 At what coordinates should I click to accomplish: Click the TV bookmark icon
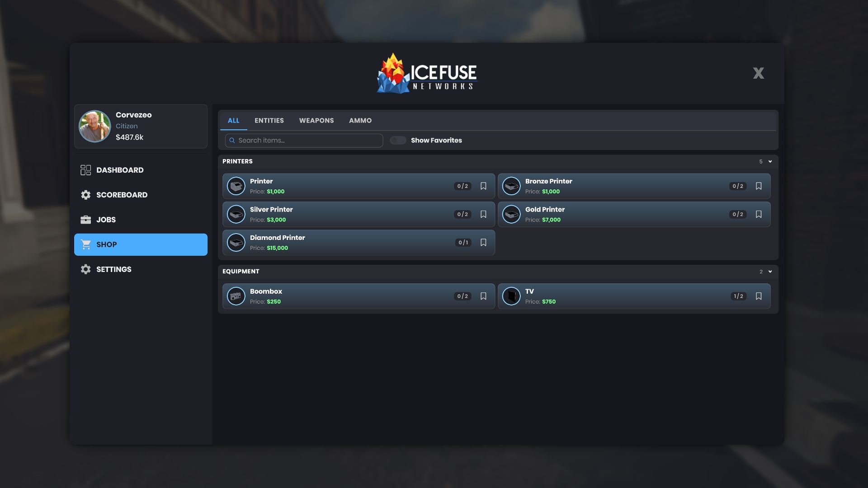point(759,296)
